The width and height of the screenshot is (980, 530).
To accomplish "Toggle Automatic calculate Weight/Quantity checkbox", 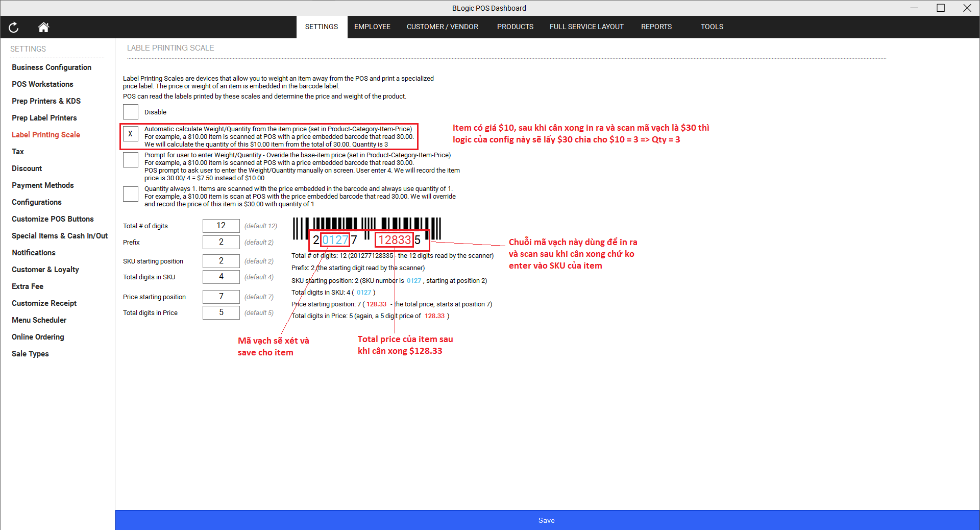I will (131, 134).
